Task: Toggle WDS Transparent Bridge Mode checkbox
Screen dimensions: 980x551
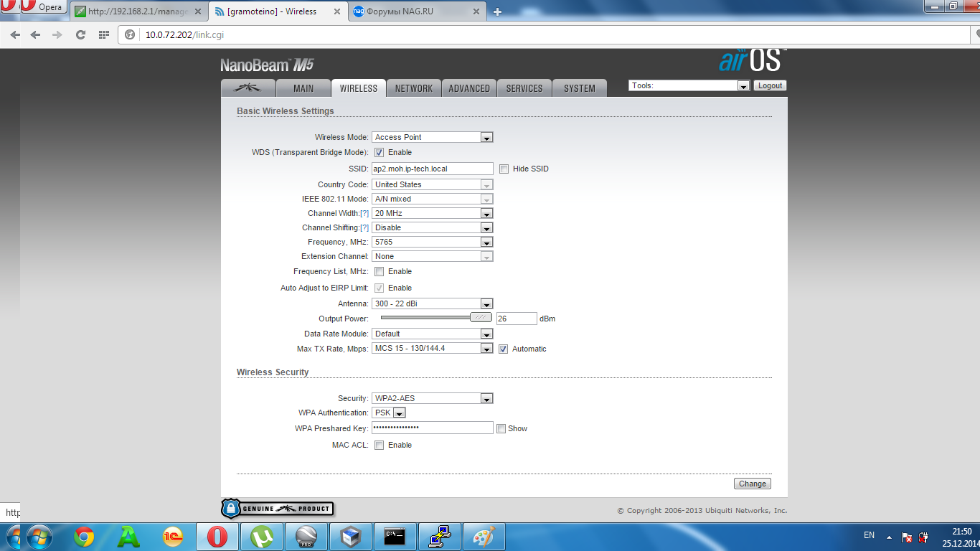Action: (380, 152)
